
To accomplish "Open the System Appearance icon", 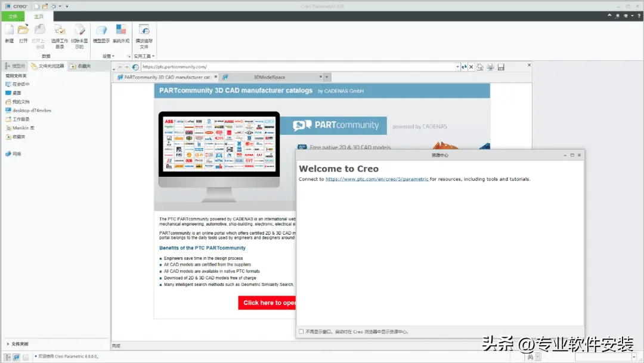I will point(120,30).
